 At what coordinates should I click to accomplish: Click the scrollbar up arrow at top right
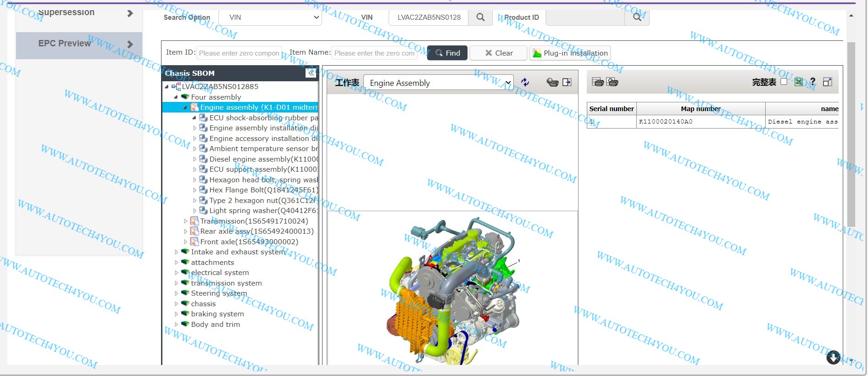[851, 16]
